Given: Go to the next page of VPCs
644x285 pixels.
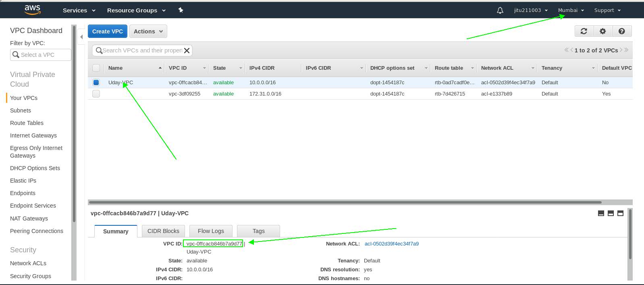Looking at the screenshot, I should 621,50.
